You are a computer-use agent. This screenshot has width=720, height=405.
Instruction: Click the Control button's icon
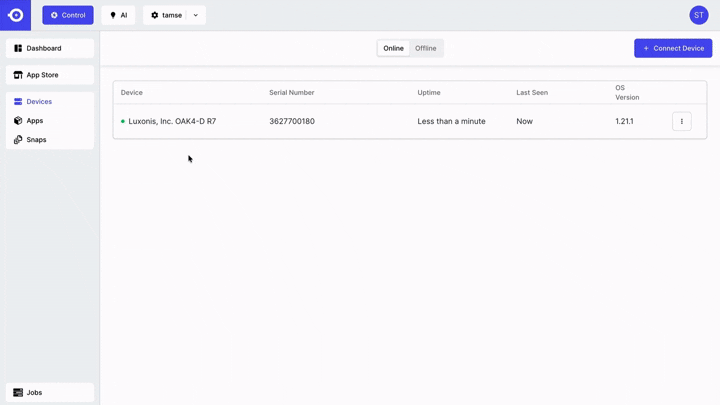coord(54,15)
